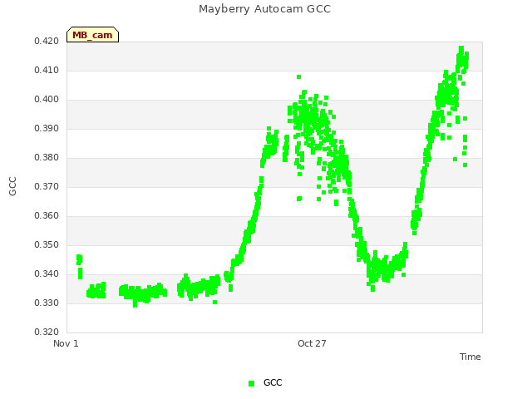This screenshot has width=532, height=399.
Task: Click the 0.370 y-axis tick label
Action: [x=47, y=186]
